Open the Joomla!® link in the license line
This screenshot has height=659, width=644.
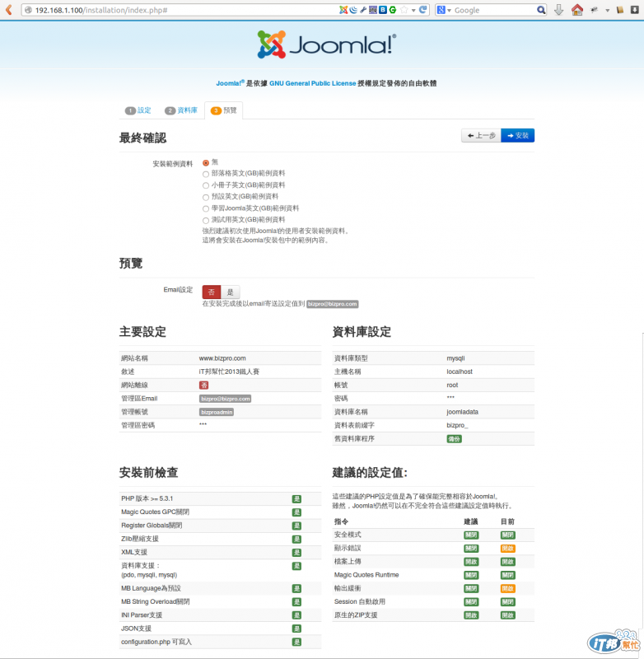click(x=231, y=83)
